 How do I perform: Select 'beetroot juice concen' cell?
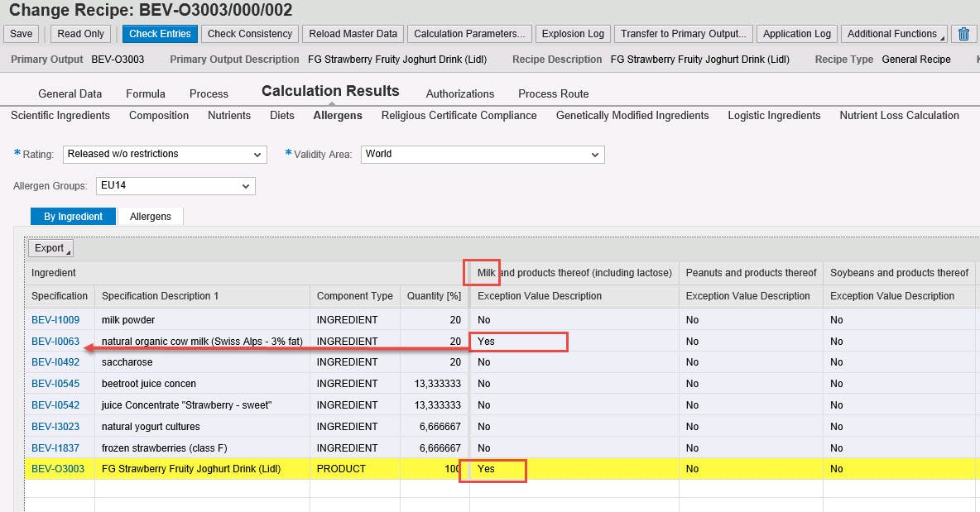click(x=203, y=383)
